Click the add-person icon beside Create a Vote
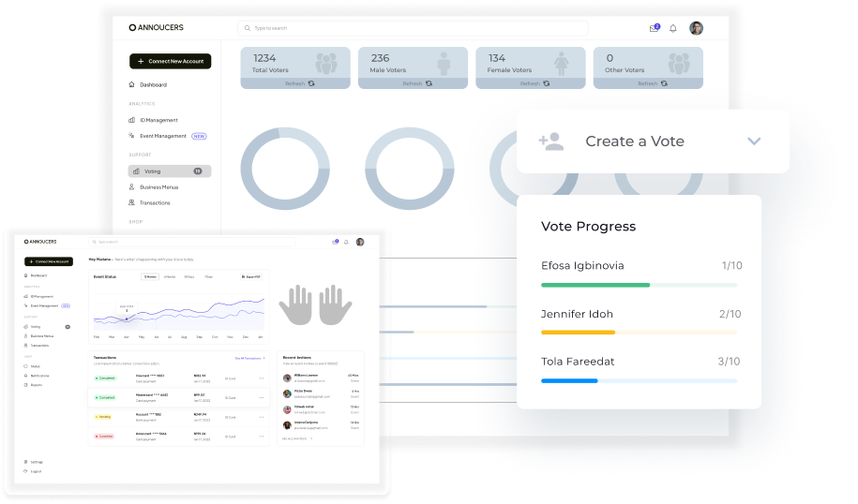Screen dimensions: 858x504 tap(550, 141)
